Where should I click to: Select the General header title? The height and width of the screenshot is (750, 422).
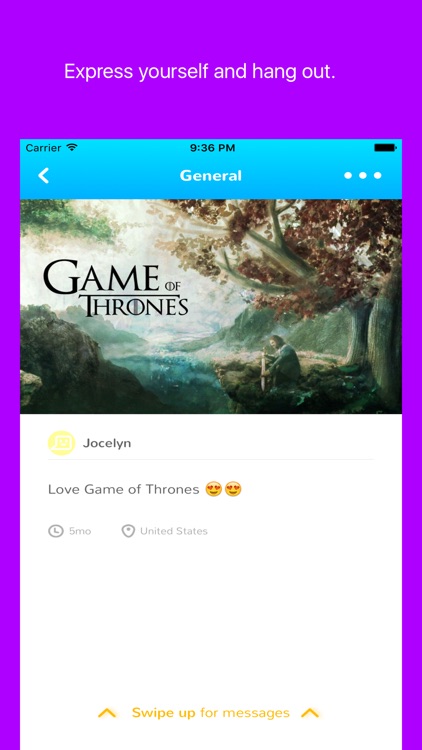coord(211,176)
